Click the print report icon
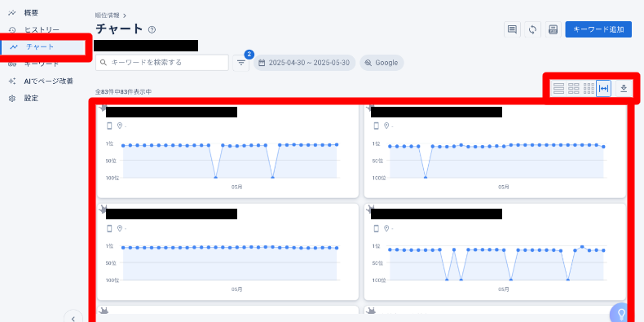This screenshot has width=644, height=322. click(x=554, y=29)
